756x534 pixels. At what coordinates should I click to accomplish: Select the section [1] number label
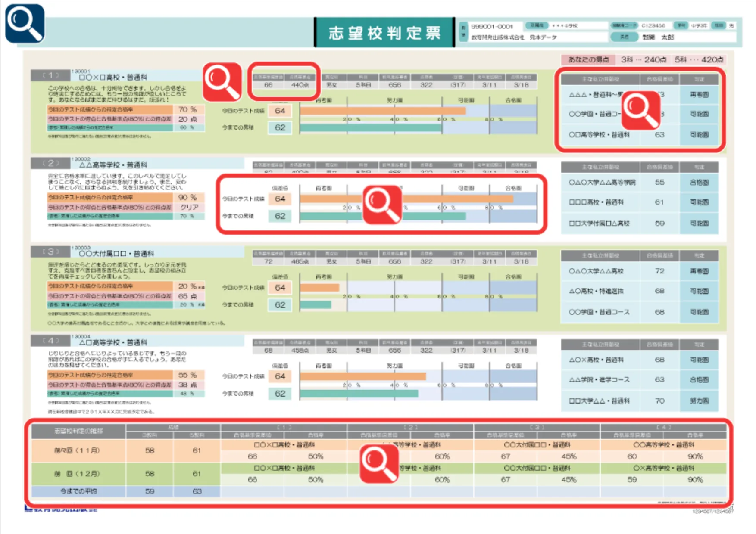(x=50, y=75)
